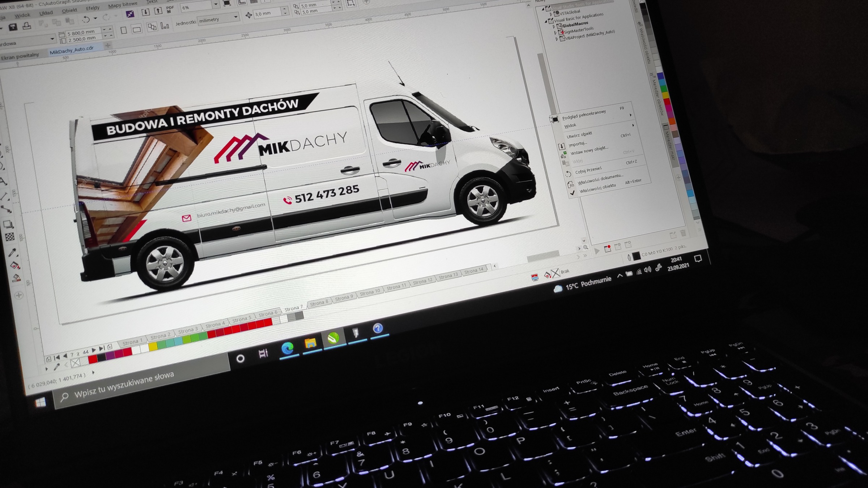Click the CorelDRAW taskbar icon
Screen dimensions: 868x488
point(333,338)
